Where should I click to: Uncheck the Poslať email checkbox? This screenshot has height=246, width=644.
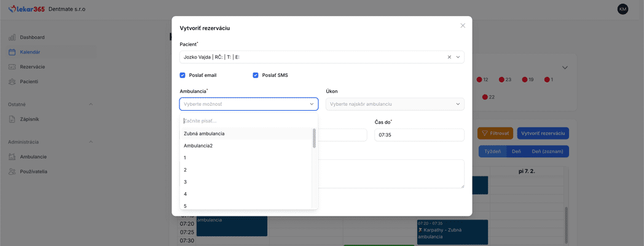tap(183, 75)
